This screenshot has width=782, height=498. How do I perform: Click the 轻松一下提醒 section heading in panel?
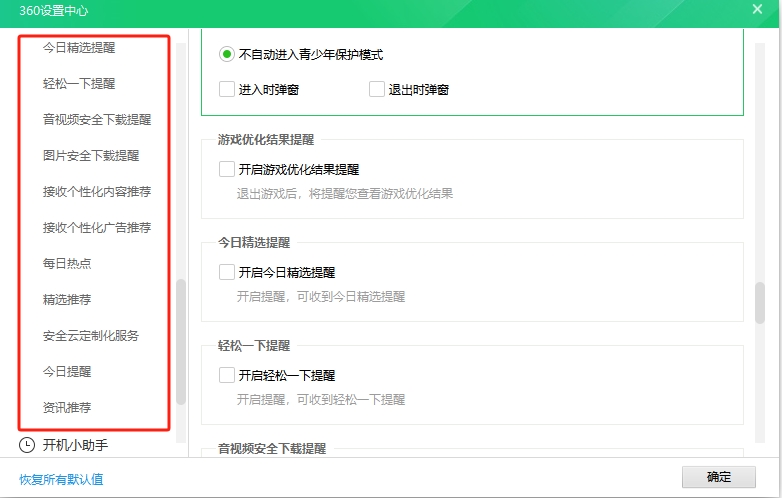(x=254, y=345)
